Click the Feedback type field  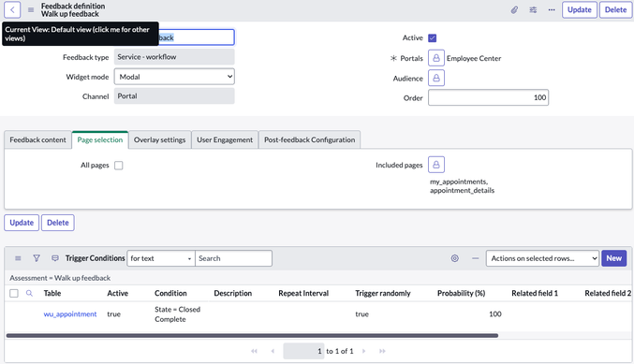174,57
